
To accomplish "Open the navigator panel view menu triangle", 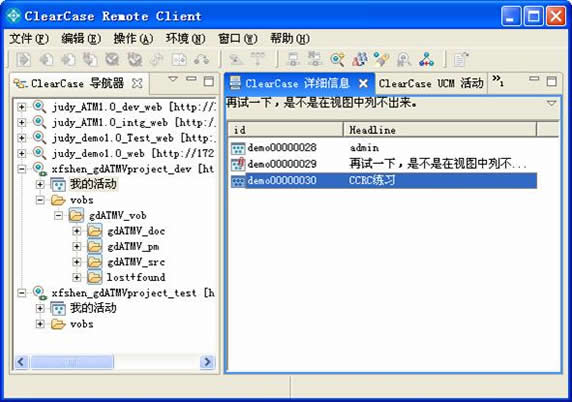I will coord(173,79).
